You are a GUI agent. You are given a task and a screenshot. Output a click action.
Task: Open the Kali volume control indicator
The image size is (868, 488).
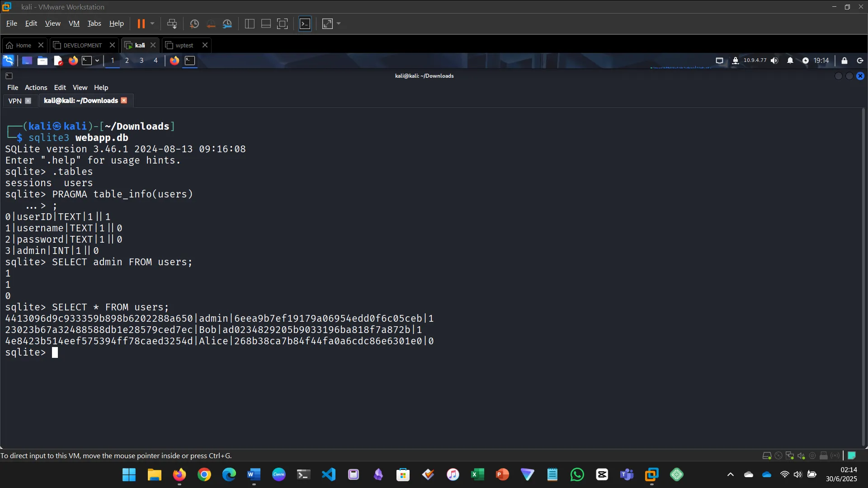point(774,60)
